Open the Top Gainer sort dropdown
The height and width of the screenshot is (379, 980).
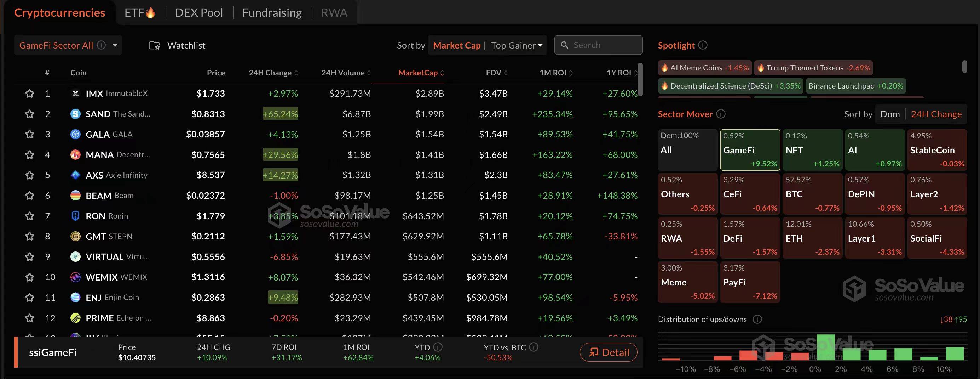[x=517, y=45]
